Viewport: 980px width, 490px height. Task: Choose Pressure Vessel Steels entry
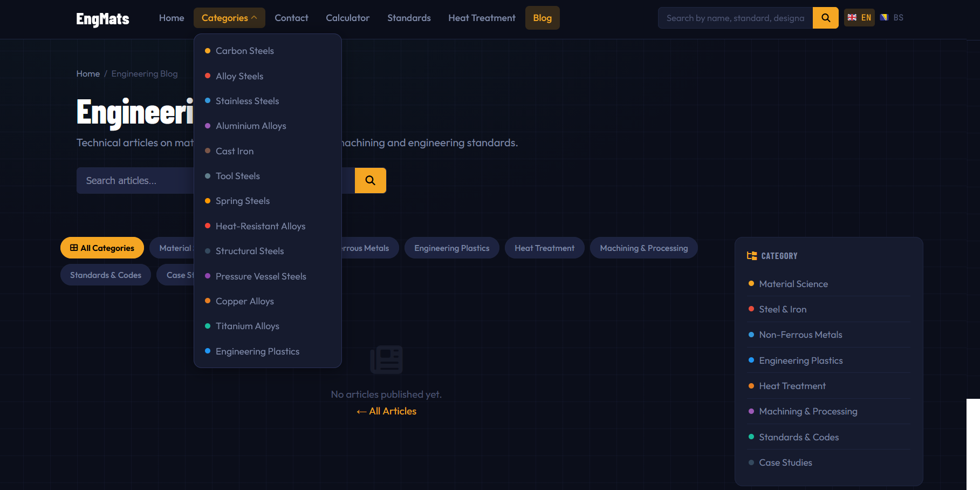tap(268, 276)
